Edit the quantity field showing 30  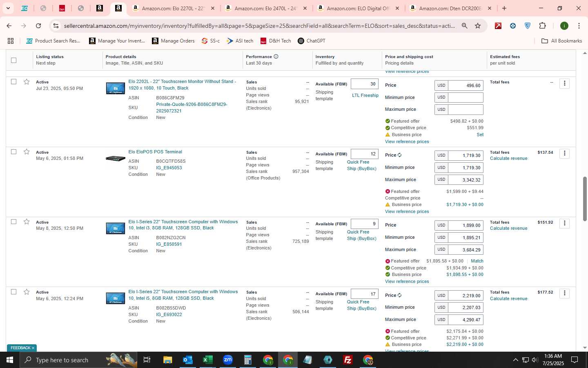[x=365, y=84]
